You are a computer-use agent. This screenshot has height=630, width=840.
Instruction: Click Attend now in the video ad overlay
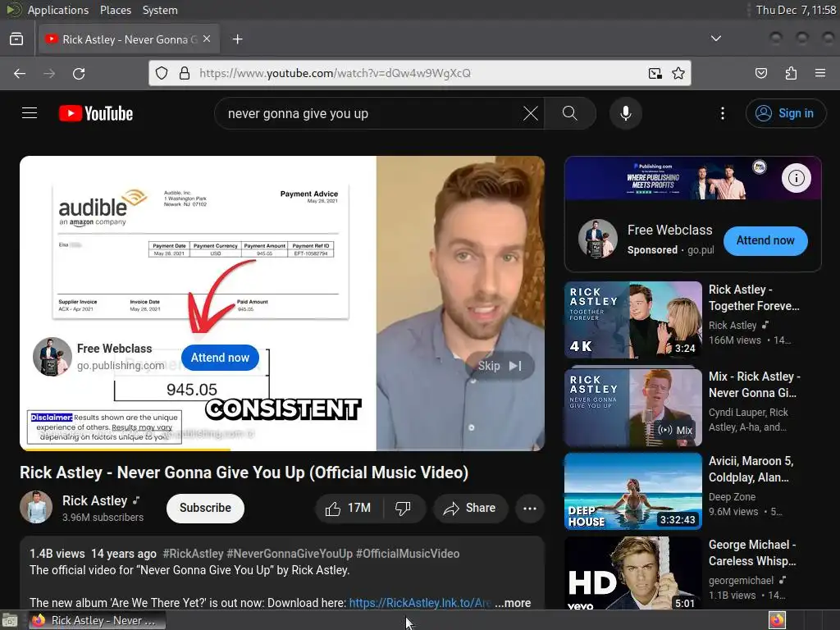[x=220, y=358]
